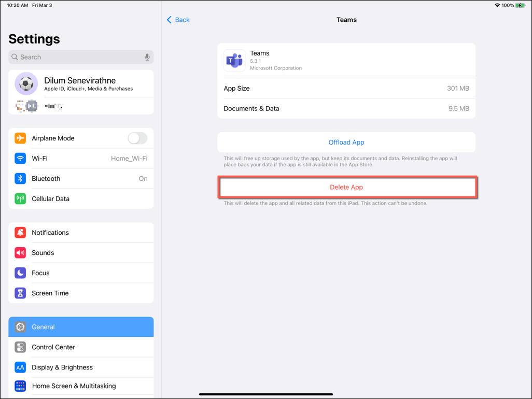Tap the Airplane Mode icon
The height and width of the screenshot is (399, 532).
[x=20, y=138]
